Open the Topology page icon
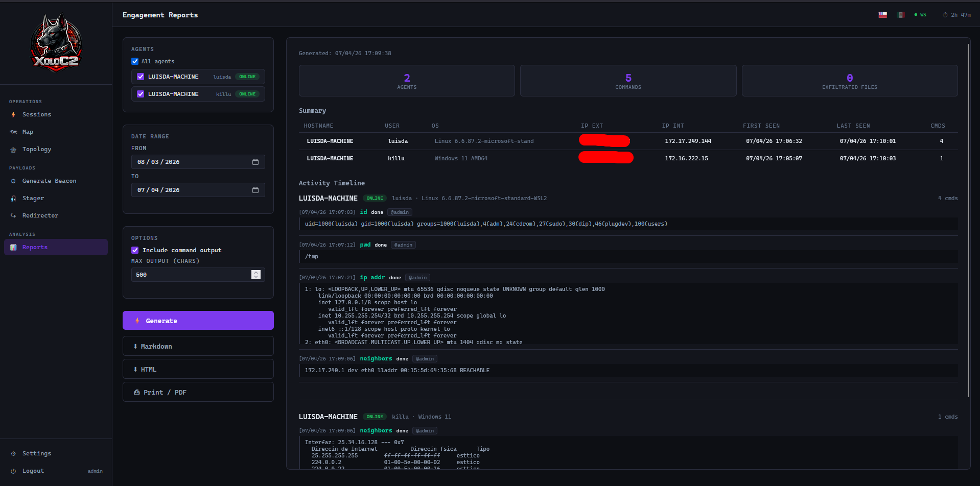980x486 pixels. 14,150
